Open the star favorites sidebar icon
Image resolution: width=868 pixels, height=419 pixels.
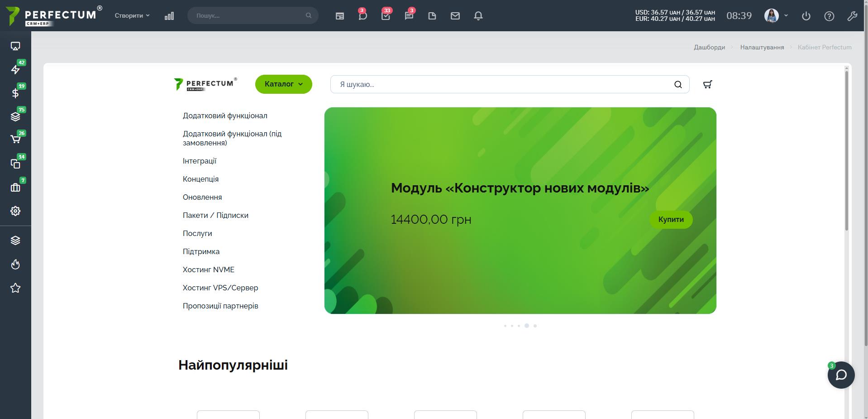(x=15, y=288)
